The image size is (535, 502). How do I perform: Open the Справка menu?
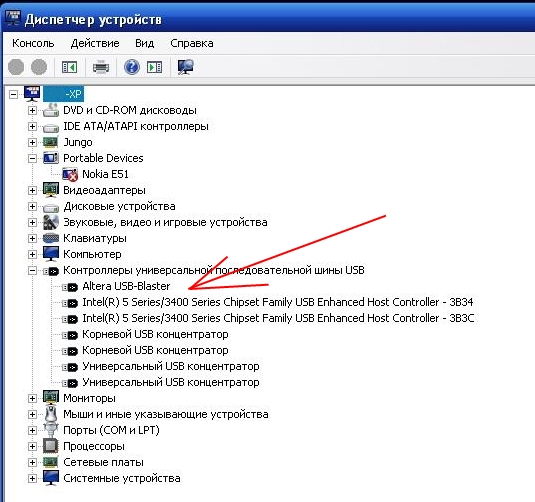click(192, 43)
